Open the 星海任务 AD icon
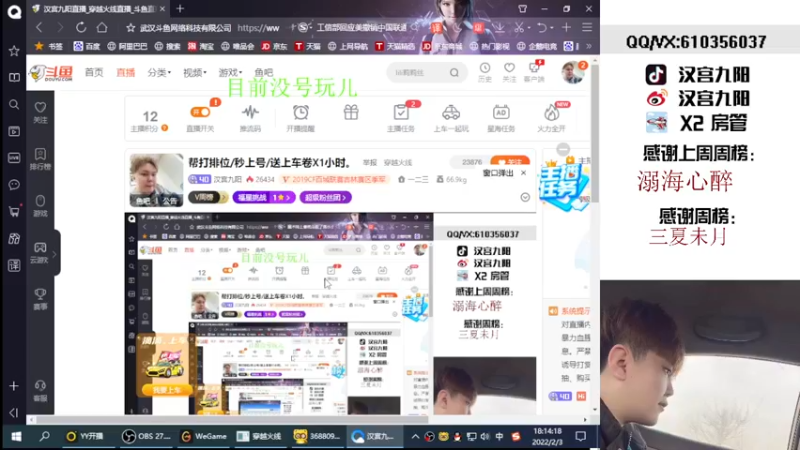This screenshot has height=450, width=800. point(501,118)
